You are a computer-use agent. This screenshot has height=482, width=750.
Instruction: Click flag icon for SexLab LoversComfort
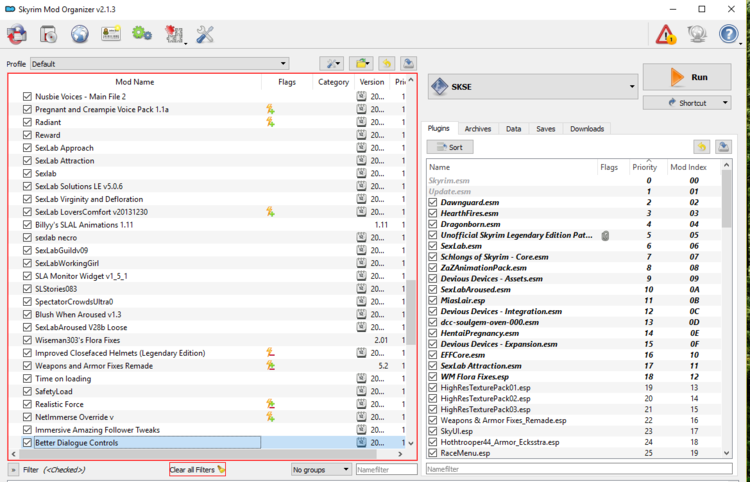pyautogui.click(x=271, y=212)
